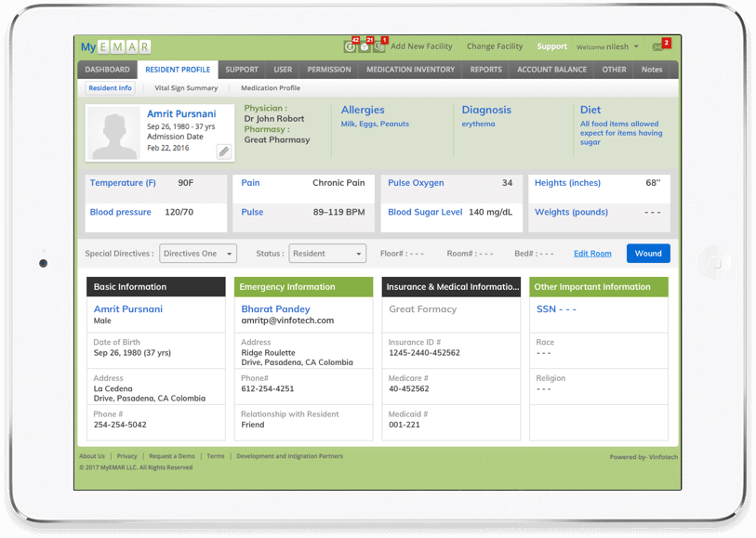Image resolution: width=756 pixels, height=538 pixels.
Task: Click the Edit Room link
Action: (592, 254)
